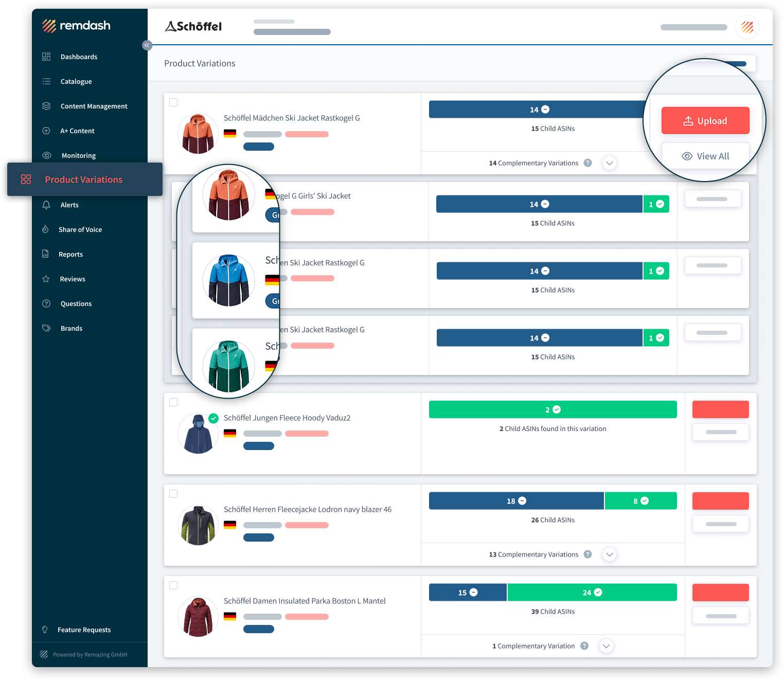
Task: Click the "39 Child ASINs" label
Action: (x=553, y=612)
